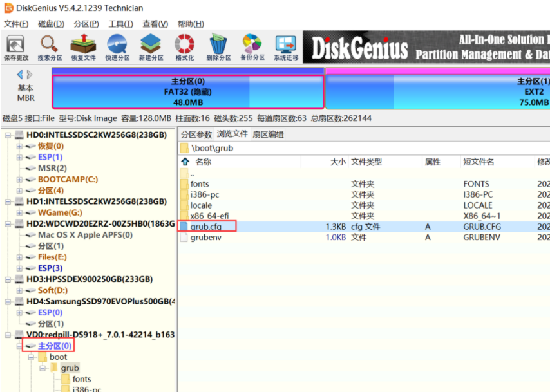This screenshot has width=550, height=392.
Task: Click the boot folder icon in tree
Action: pos(43,357)
